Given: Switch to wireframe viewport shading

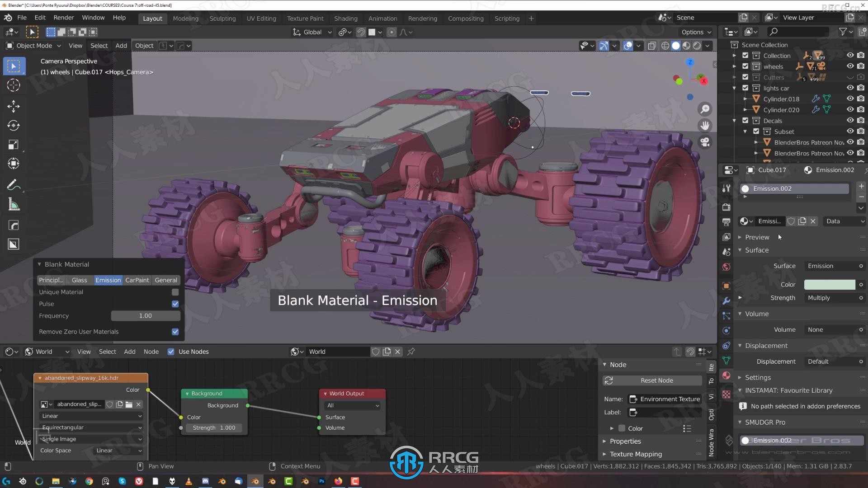Looking at the screenshot, I should pos(665,46).
